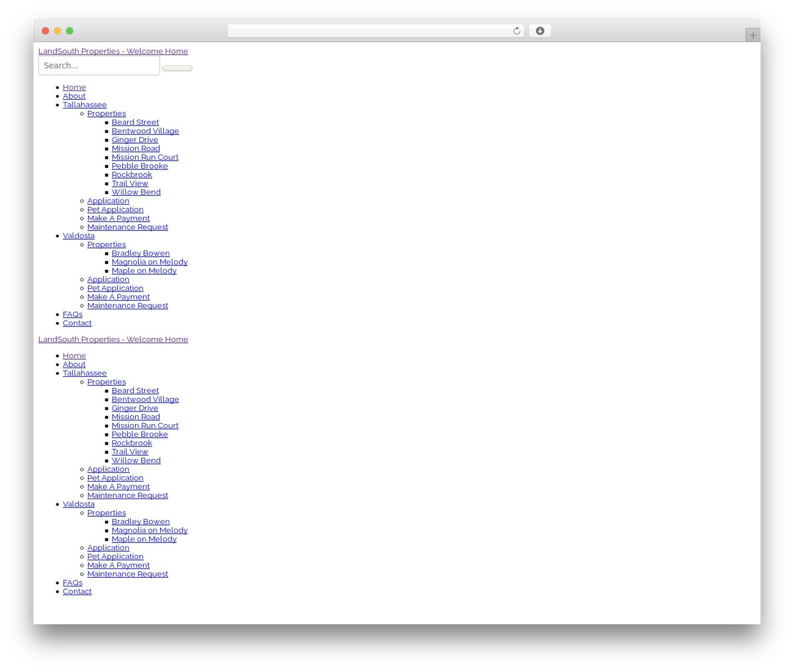This screenshot has height=672, width=794.
Task: Open FAQs in the upper menu
Action: [x=72, y=314]
